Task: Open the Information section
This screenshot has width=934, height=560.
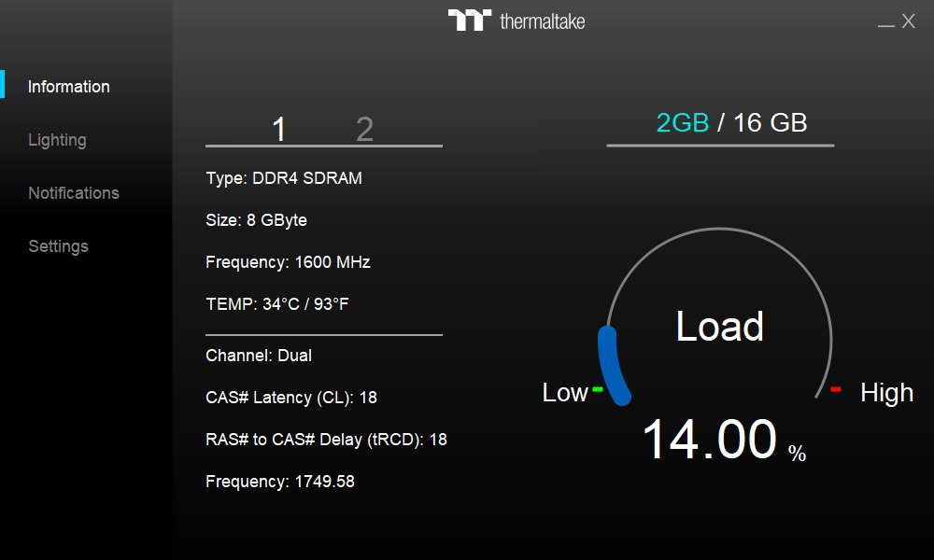Action: point(69,87)
